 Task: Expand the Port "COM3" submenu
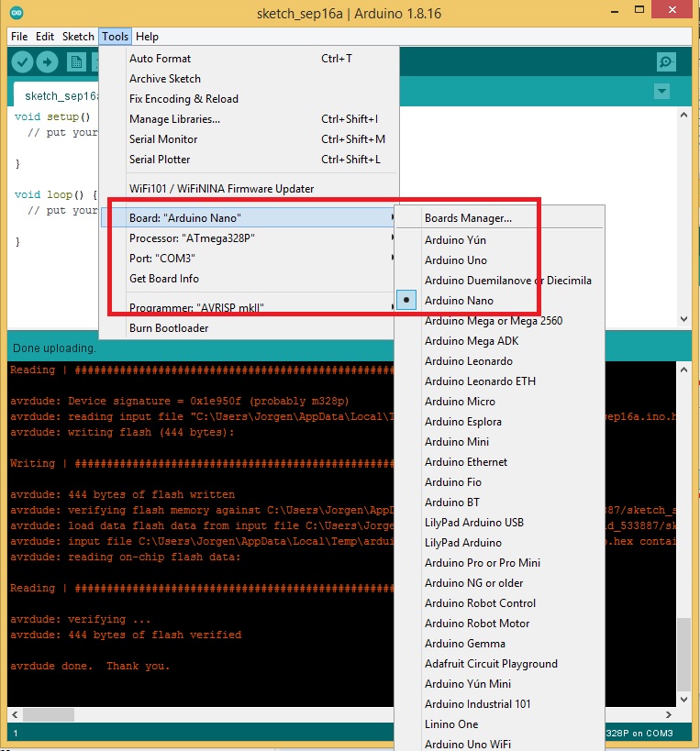click(x=249, y=259)
